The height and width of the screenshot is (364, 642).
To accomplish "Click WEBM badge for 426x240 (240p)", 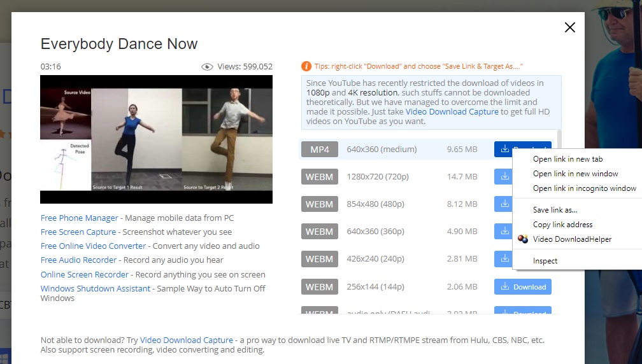I will tap(319, 259).
